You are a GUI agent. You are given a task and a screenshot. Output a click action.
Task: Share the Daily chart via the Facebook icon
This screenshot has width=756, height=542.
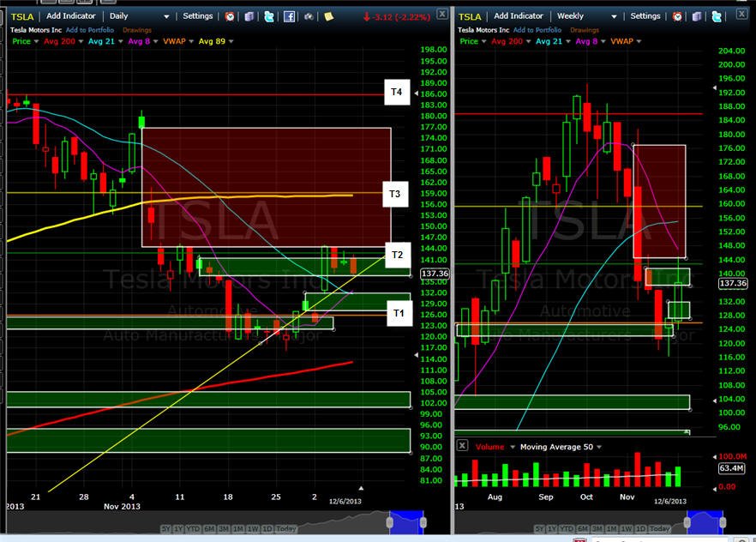(289, 17)
